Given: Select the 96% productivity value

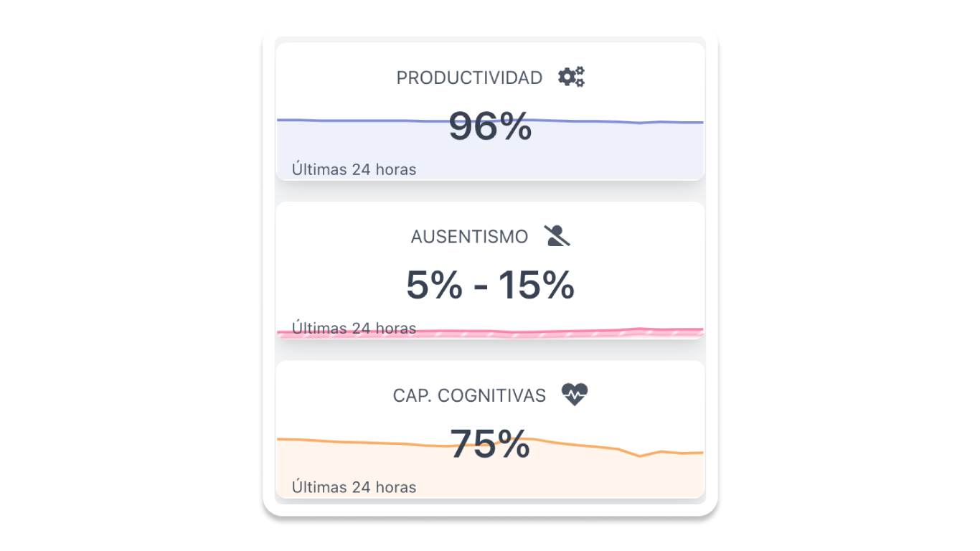Looking at the screenshot, I should [x=490, y=127].
